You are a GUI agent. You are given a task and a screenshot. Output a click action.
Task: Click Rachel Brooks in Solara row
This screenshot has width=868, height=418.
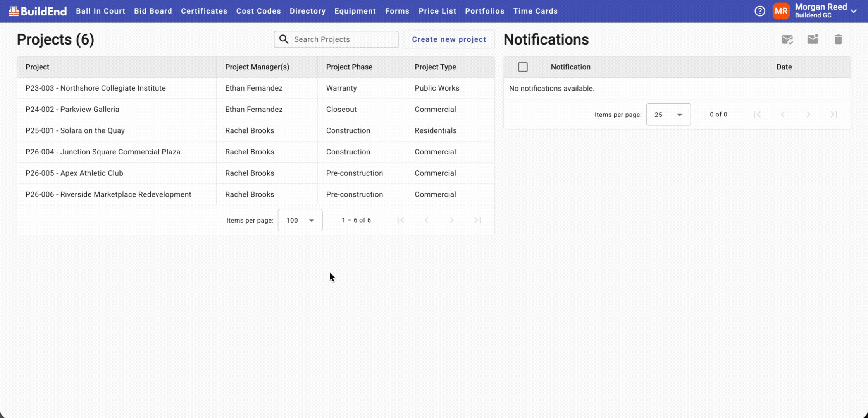tap(250, 131)
